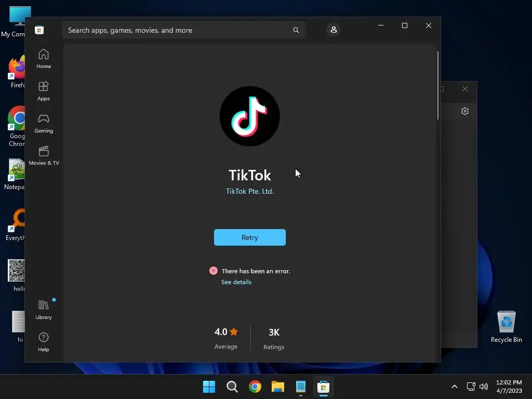Open Home in Store sidebar
The image size is (532, 399).
click(44, 59)
